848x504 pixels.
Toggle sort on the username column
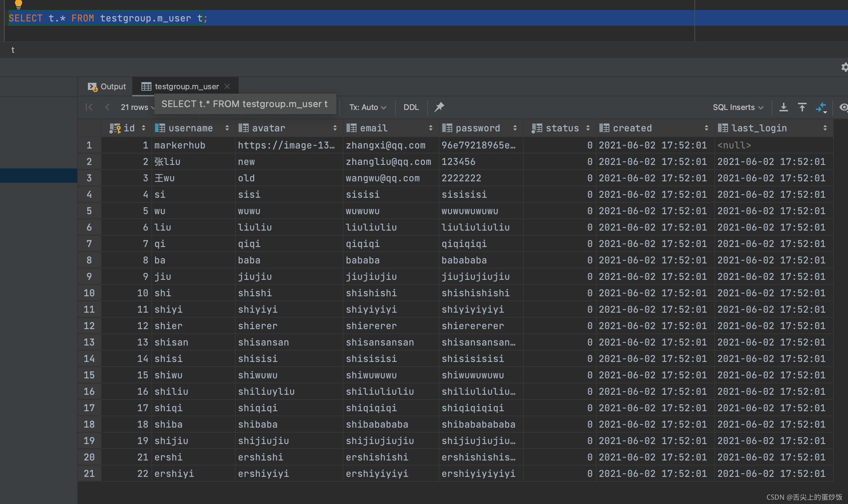point(227,128)
